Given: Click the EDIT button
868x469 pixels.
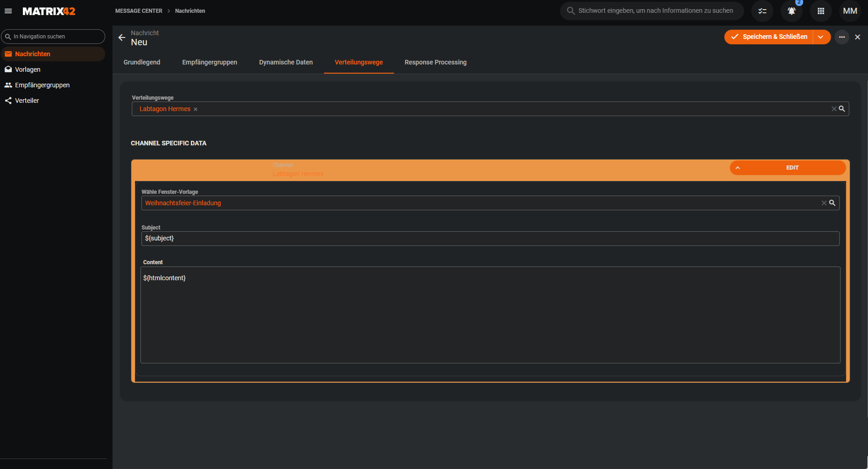Looking at the screenshot, I should click(x=792, y=168).
